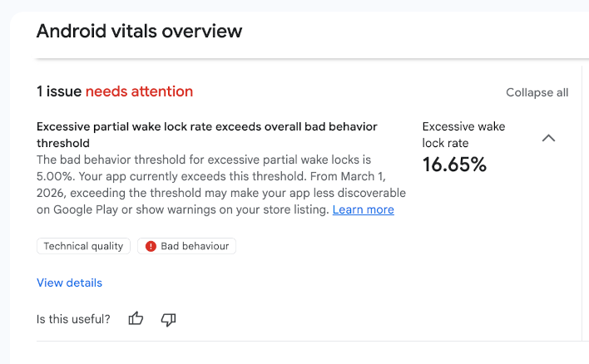Click the thumbs up icon
The height and width of the screenshot is (364, 589).
pos(136,318)
